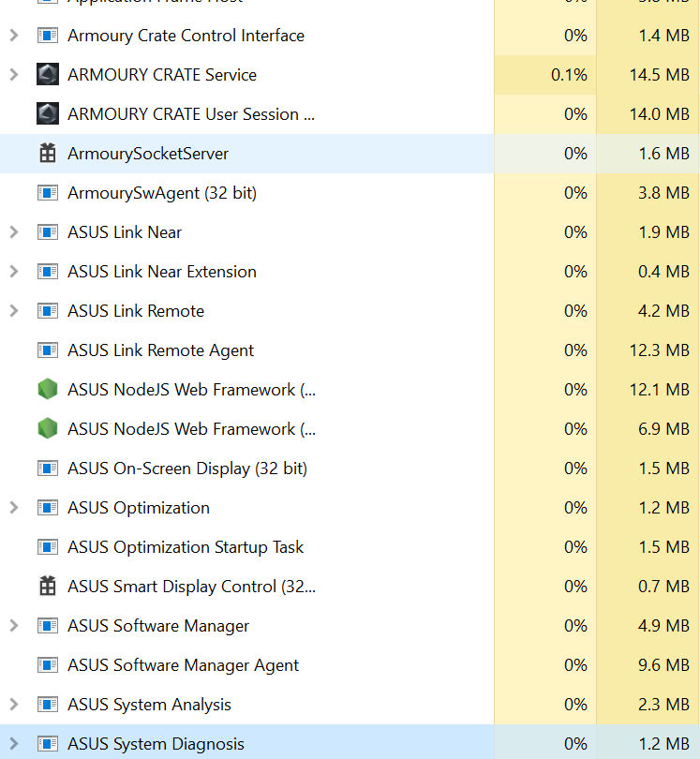Click the ASUS Software Manager Agent icon

tap(48, 665)
